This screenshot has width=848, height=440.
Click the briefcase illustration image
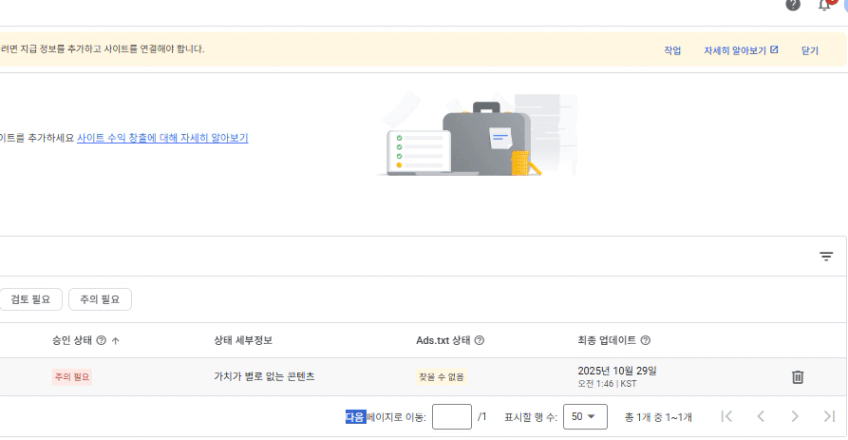(478, 135)
